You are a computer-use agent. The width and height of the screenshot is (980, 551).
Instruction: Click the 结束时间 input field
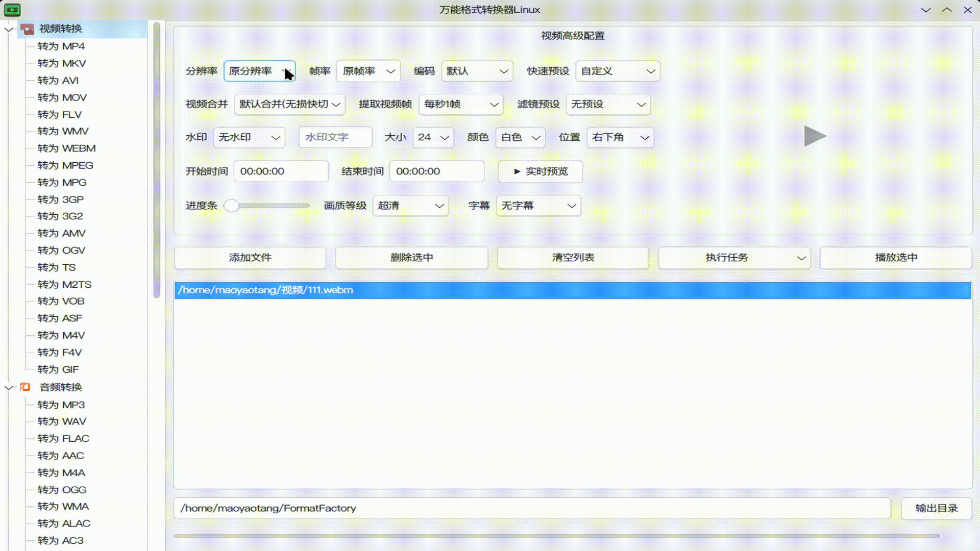click(x=437, y=172)
